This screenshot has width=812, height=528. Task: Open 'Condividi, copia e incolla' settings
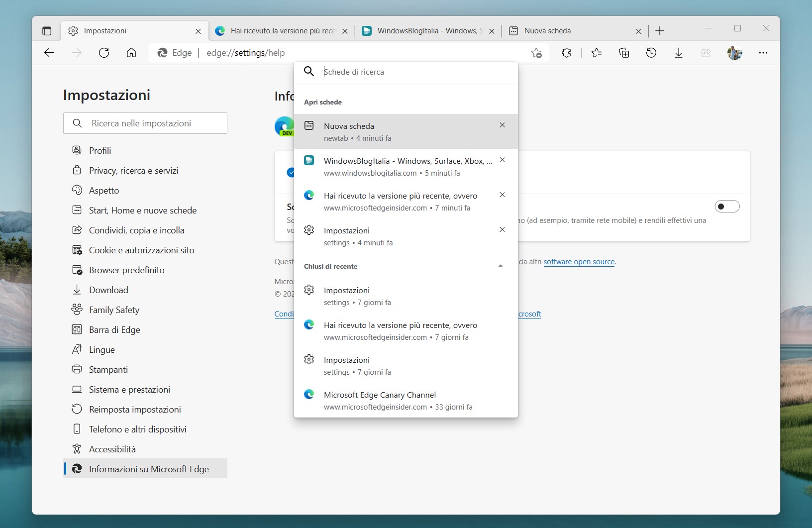145,230
